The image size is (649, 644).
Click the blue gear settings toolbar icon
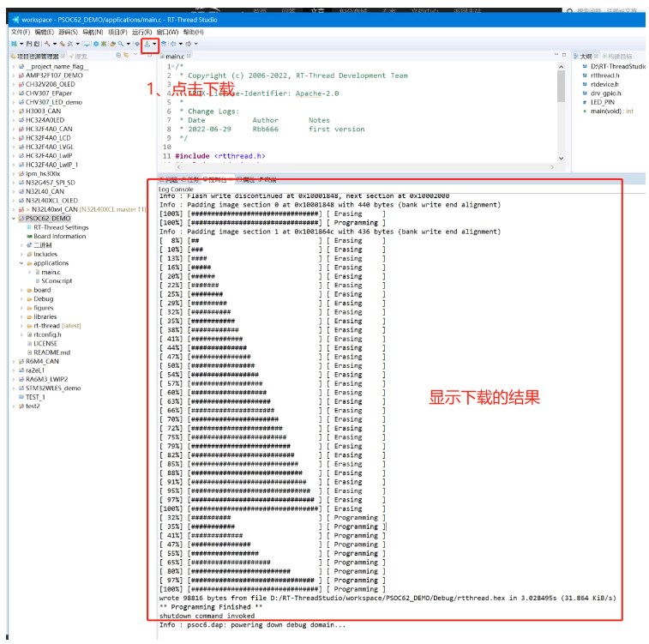[x=96, y=44]
